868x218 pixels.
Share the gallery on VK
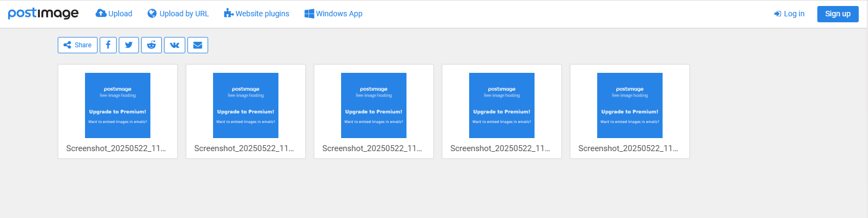pos(174,45)
